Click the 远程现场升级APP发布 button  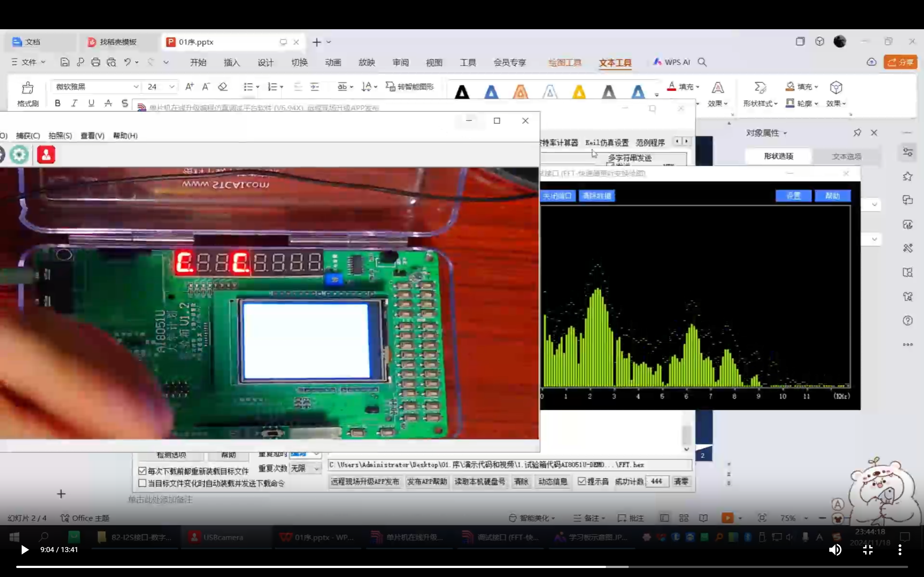(365, 481)
